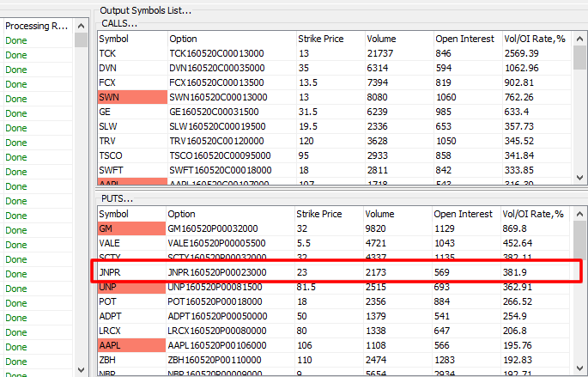Click scroll-up arrow of PUTS table

tap(579, 214)
